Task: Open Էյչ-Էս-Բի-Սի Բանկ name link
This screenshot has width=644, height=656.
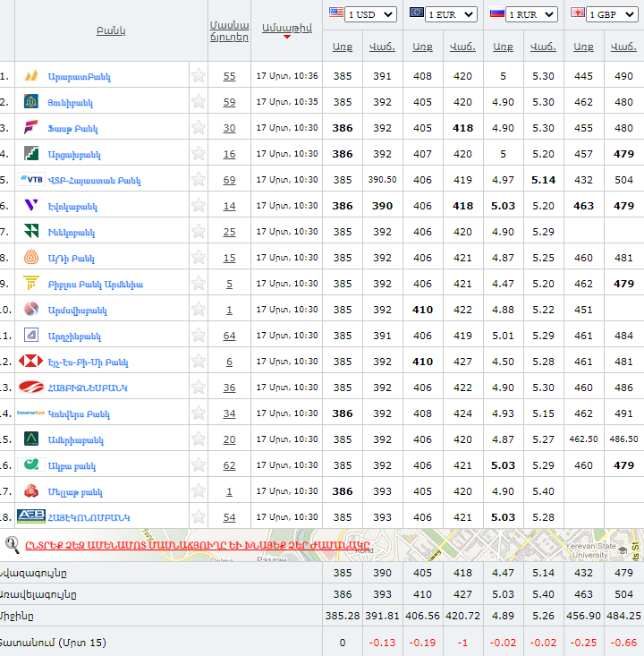Action: click(88, 362)
